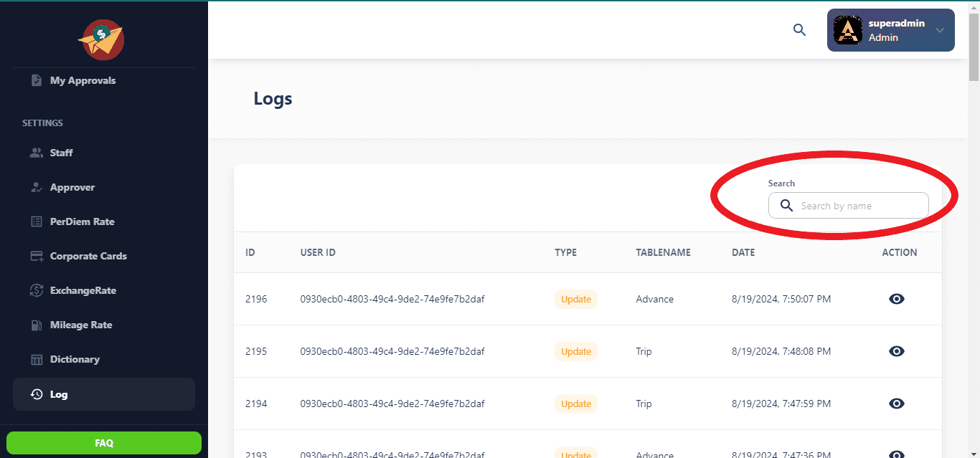The width and height of the screenshot is (980, 458).
Task: Open the PerDiem Rate page
Action: 82,221
